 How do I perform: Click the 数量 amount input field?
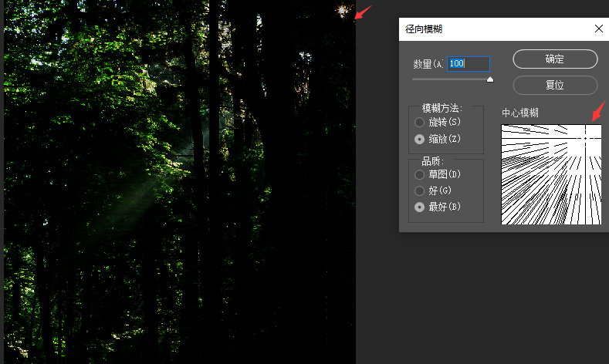coord(469,64)
